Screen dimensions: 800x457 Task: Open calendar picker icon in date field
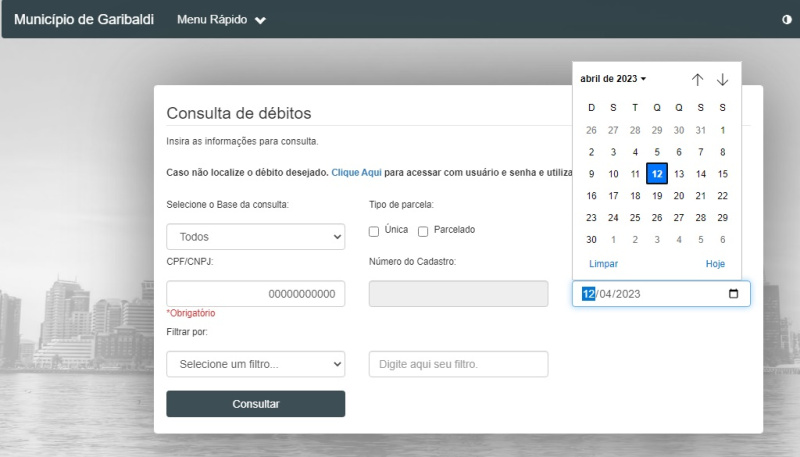click(733, 294)
